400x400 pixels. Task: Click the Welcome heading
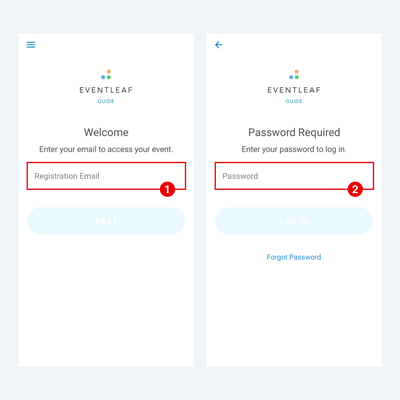106,132
